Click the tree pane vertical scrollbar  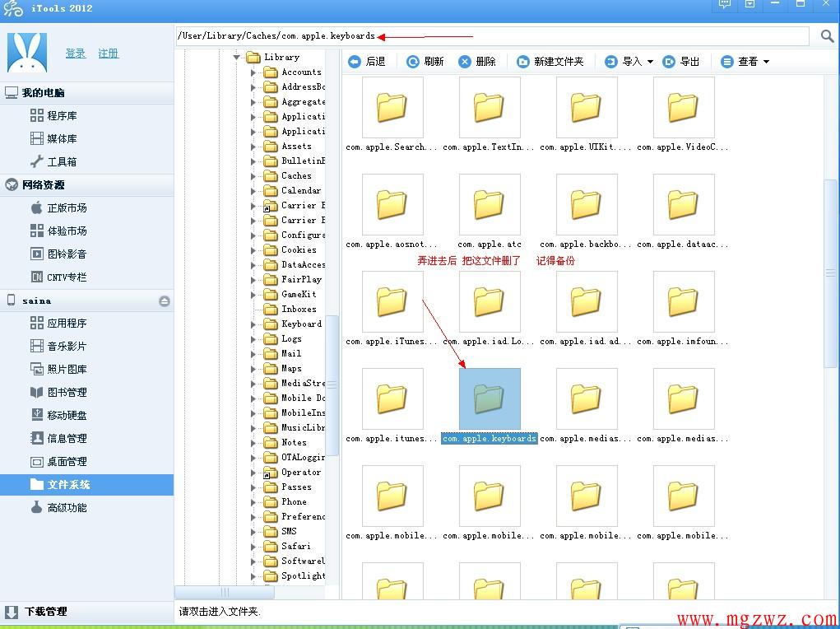click(x=332, y=385)
